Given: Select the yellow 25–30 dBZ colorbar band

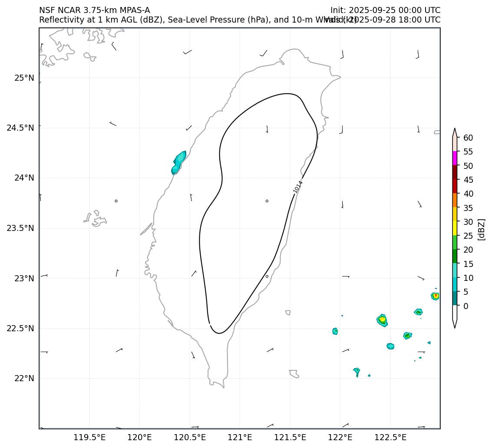Looking at the screenshot, I should (x=455, y=228).
